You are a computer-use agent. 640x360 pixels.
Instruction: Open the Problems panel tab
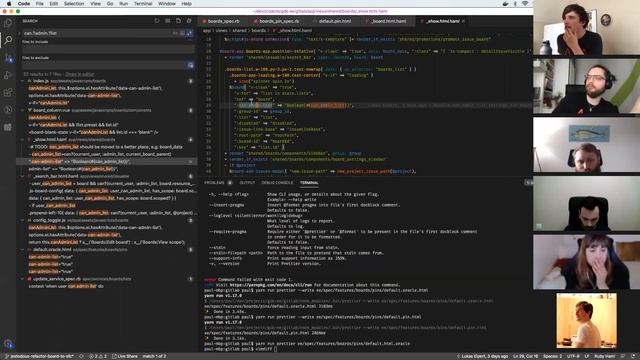[x=214, y=183]
